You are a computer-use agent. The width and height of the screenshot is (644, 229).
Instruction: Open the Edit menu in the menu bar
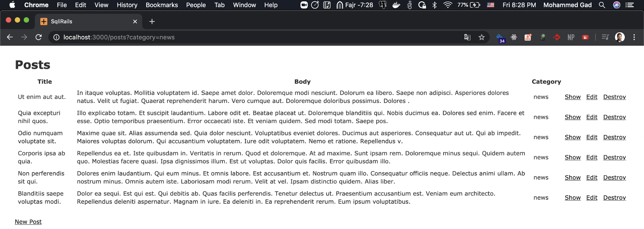click(81, 5)
